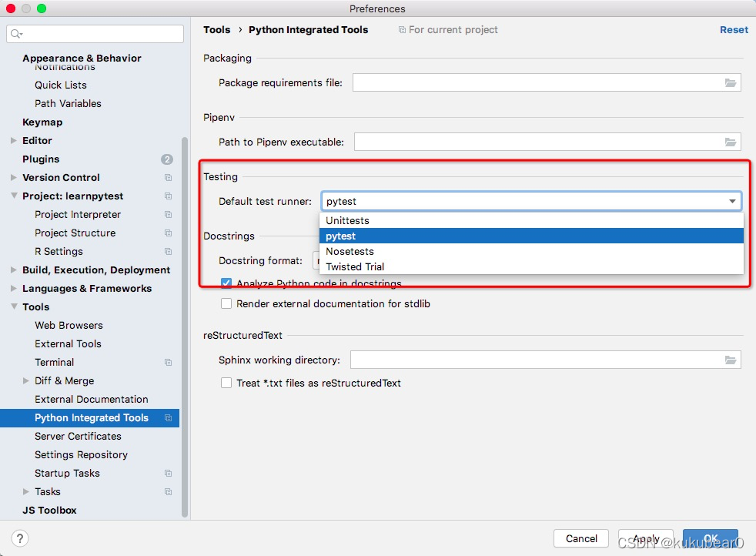756x556 pixels.
Task: Choose Unittests from the test runner list
Action: tap(531, 220)
